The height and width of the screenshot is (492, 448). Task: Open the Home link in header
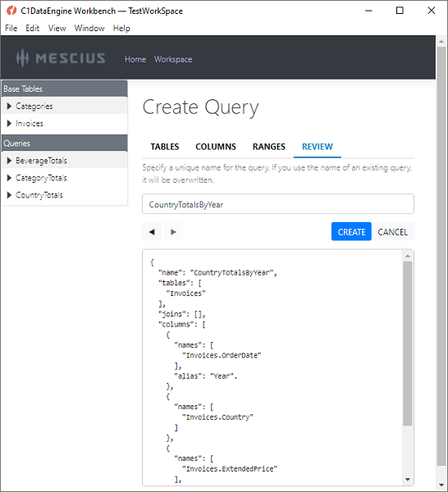click(135, 59)
